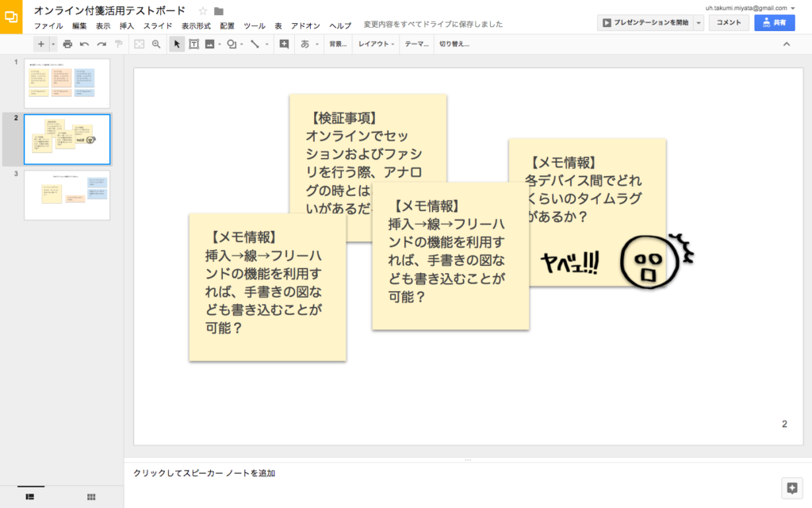The width and height of the screenshot is (812, 508).
Task: Open the レイアウト layout dropdown
Action: click(x=377, y=44)
